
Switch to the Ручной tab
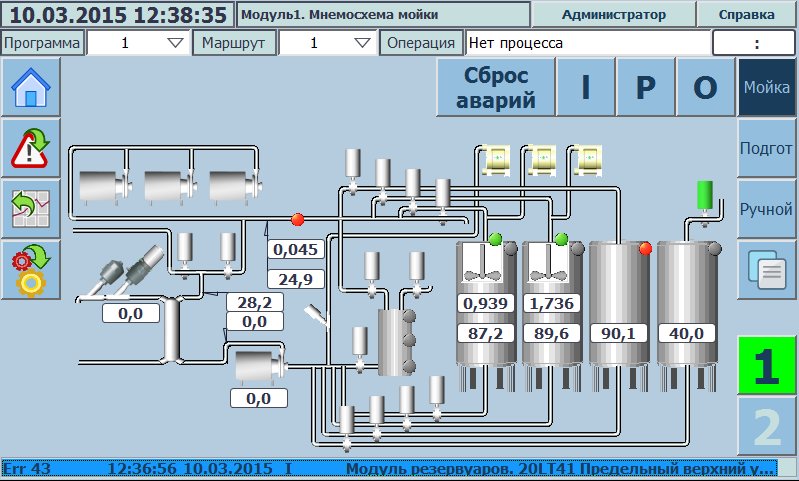coord(767,209)
